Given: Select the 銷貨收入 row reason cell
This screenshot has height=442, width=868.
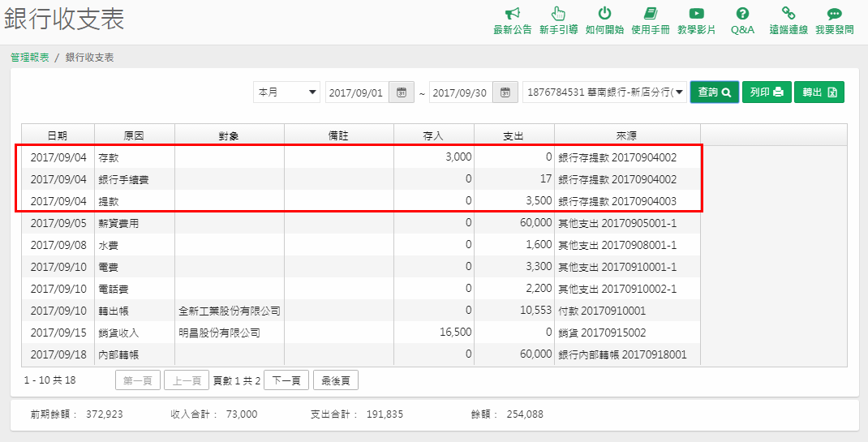Looking at the screenshot, I should 135,333.
